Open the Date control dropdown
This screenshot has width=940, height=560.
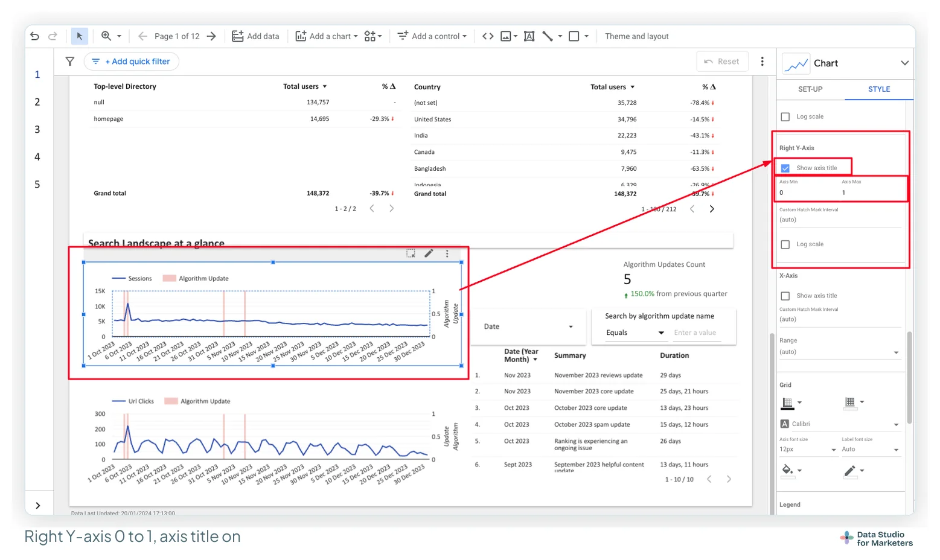528,326
